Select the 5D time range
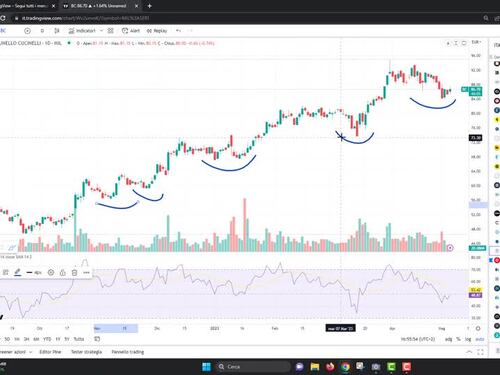 click(7, 339)
